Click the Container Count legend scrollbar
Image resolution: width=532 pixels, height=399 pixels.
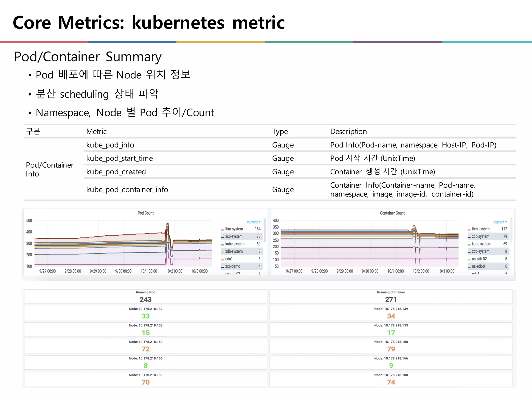point(511,231)
